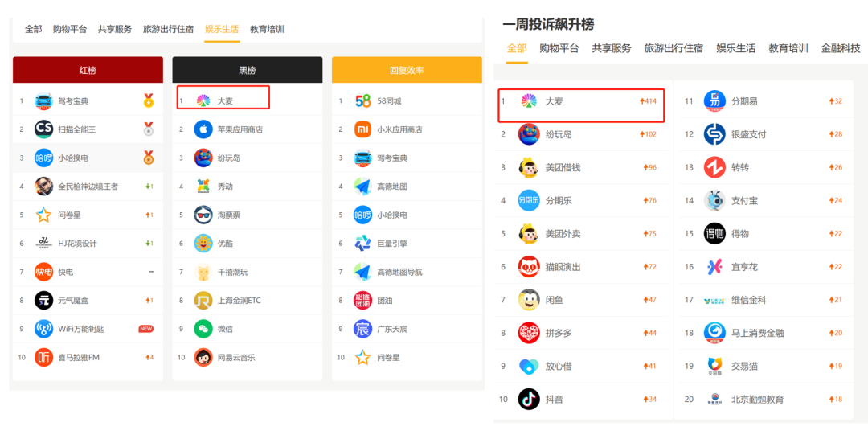Screen dimensions: 868x447
Task: Click the 102 increase value for 纷玩岛
Action: (648, 134)
